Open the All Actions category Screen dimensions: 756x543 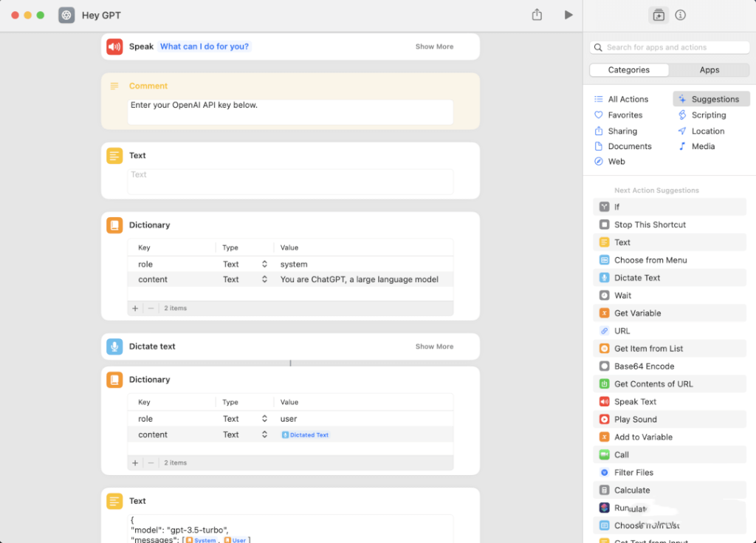click(x=622, y=99)
